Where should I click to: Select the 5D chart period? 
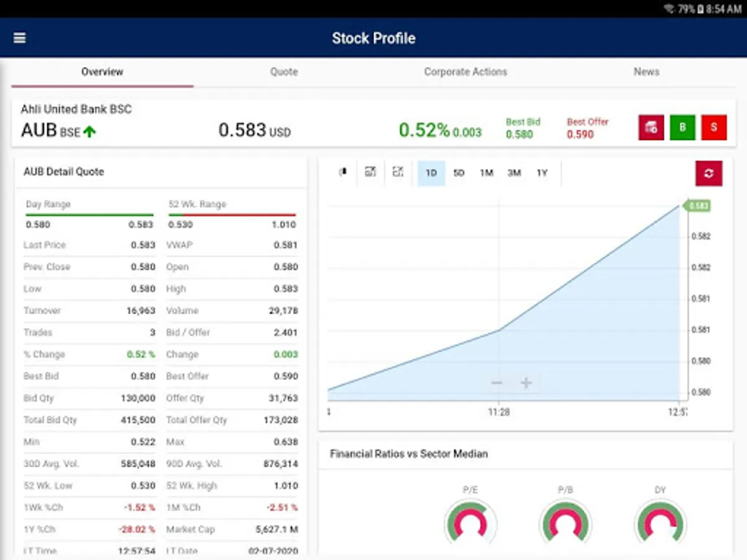coord(459,173)
